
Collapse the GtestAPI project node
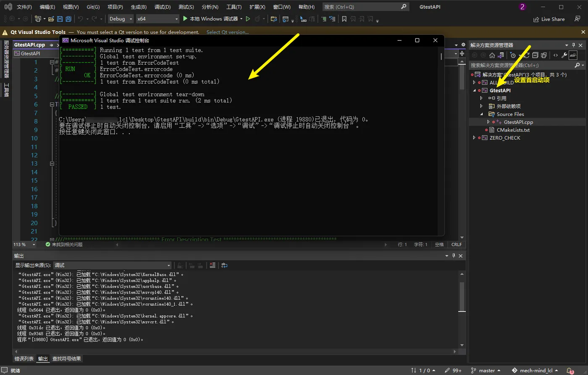[x=475, y=90]
